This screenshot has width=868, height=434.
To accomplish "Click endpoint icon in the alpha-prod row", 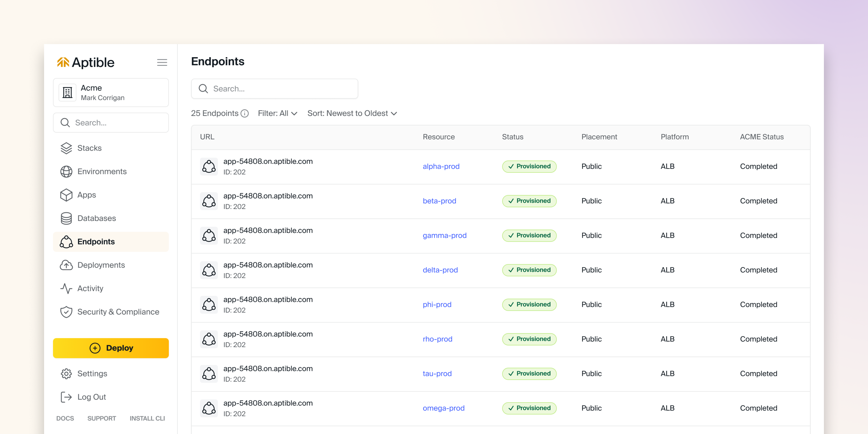I will (x=209, y=166).
